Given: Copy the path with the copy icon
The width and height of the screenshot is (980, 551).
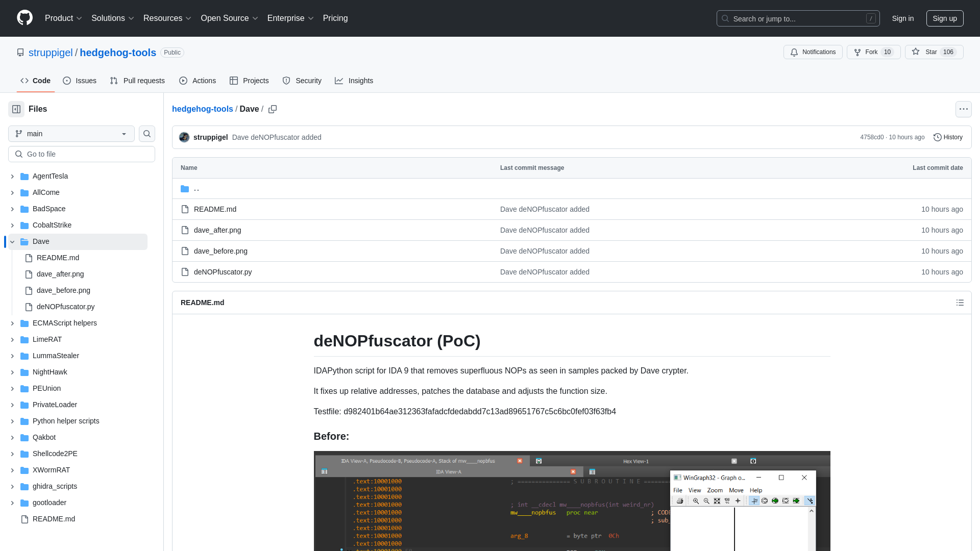Looking at the screenshot, I should point(273,109).
